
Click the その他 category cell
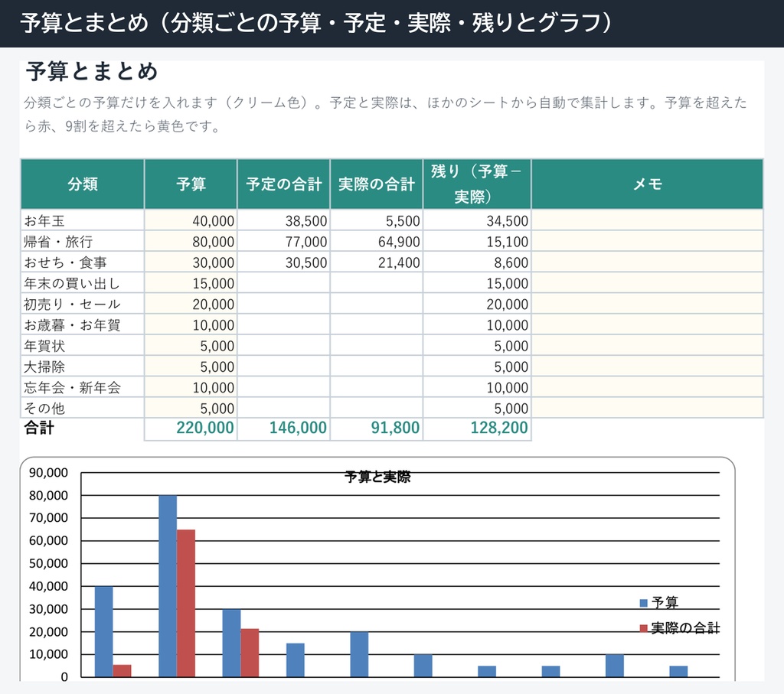coord(83,408)
